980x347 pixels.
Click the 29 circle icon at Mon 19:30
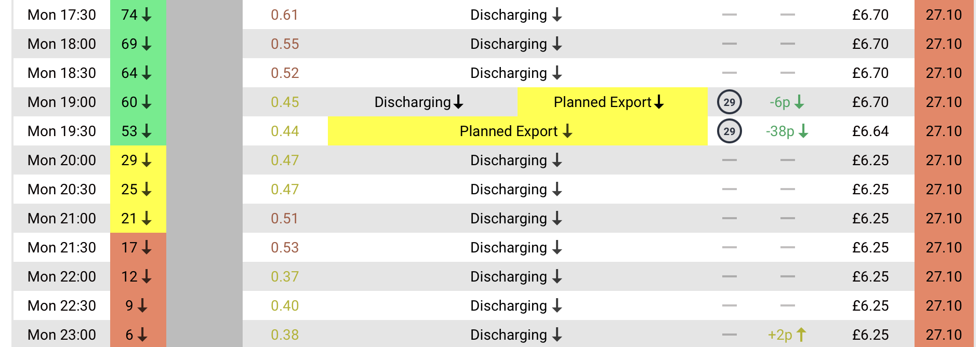tap(730, 131)
